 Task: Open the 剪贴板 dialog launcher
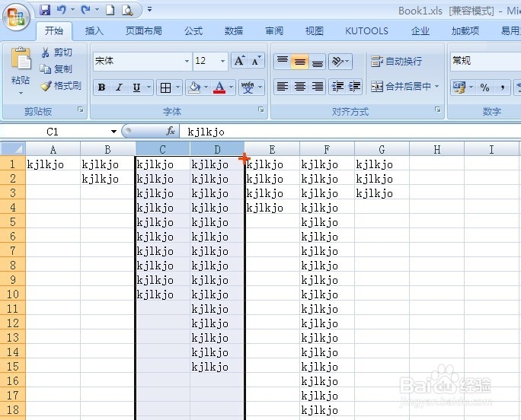coord(81,110)
